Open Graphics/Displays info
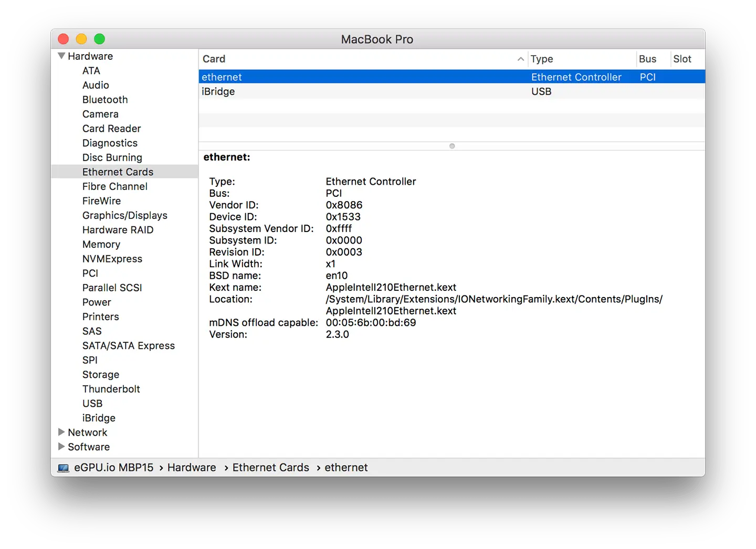This screenshot has height=549, width=756. [124, 215]
